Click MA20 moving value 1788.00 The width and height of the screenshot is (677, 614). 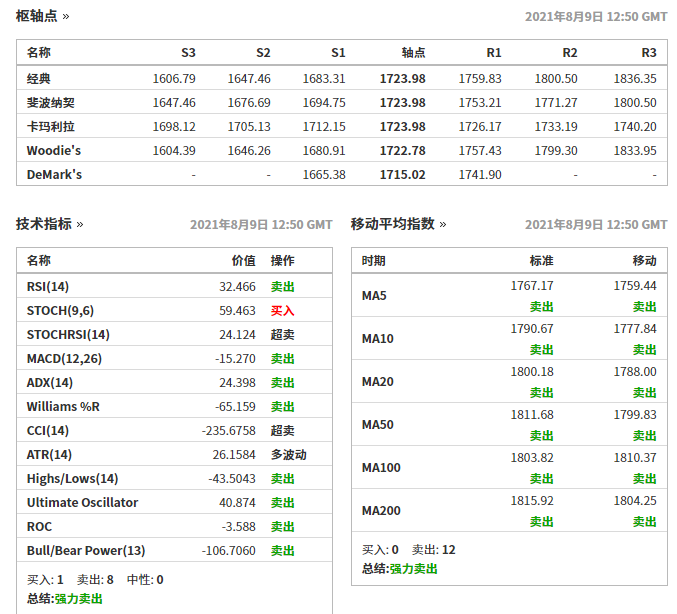635,372
